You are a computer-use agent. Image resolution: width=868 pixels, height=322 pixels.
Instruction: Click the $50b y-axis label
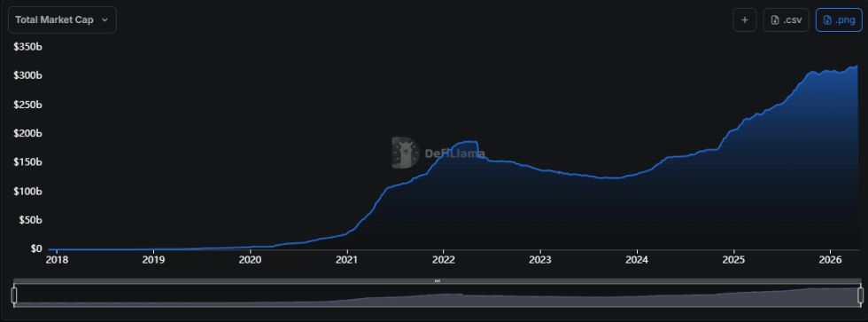(30, 221)
